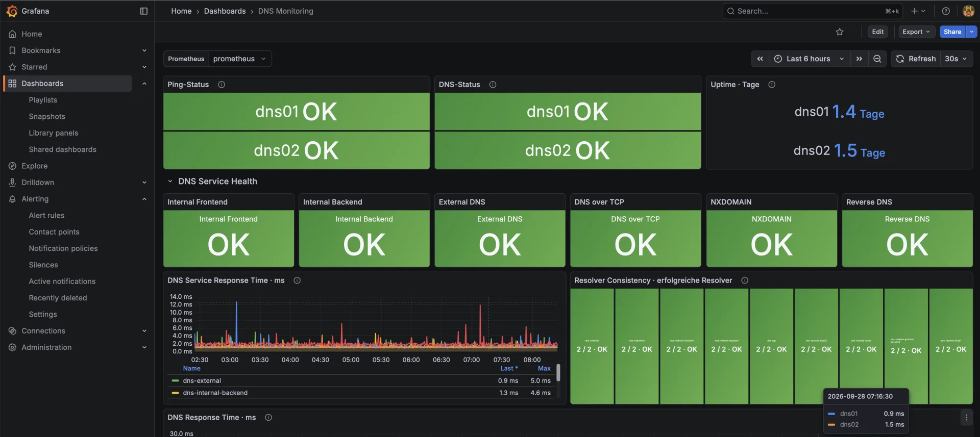
Task: Expand the Connections sidebar section
Action: (x=144, y=331)
